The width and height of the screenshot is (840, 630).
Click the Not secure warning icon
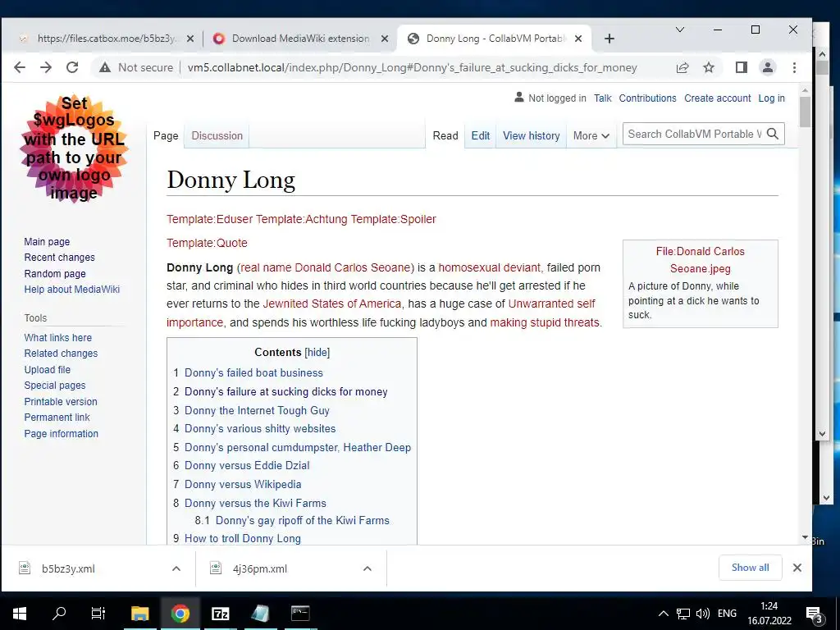[105, 67]
